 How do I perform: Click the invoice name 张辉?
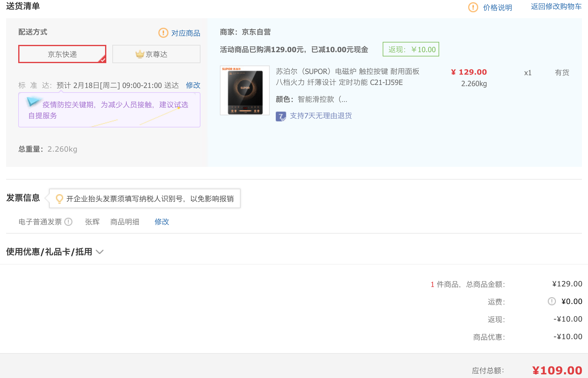tap(92, 222)
